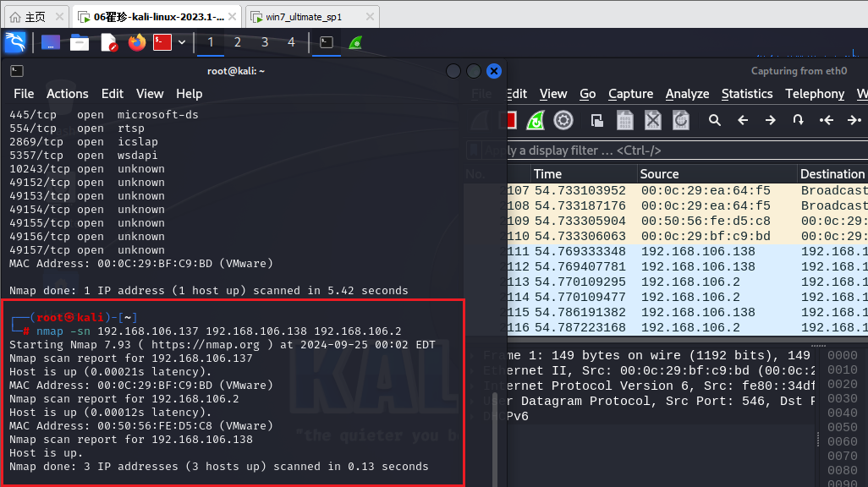
Task: Switch to workspace 3
Action: (x=265, y=42)
